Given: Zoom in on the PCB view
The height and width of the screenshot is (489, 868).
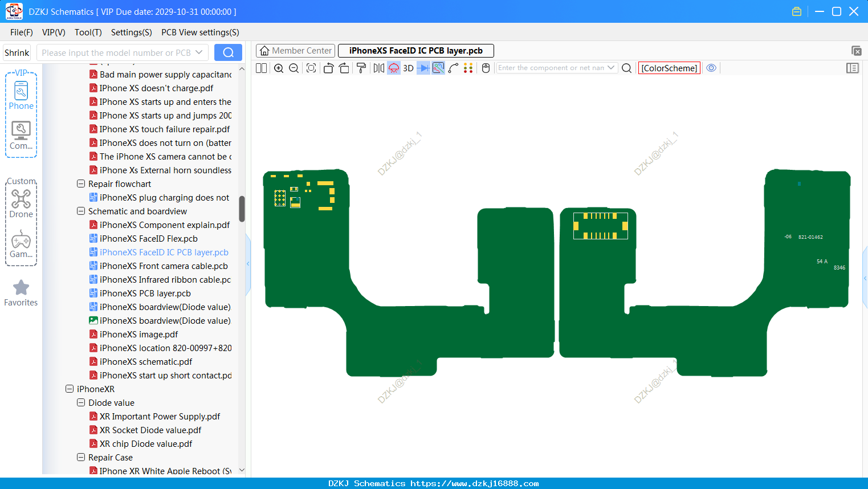Looking at the screenshot, I should 279,68.
